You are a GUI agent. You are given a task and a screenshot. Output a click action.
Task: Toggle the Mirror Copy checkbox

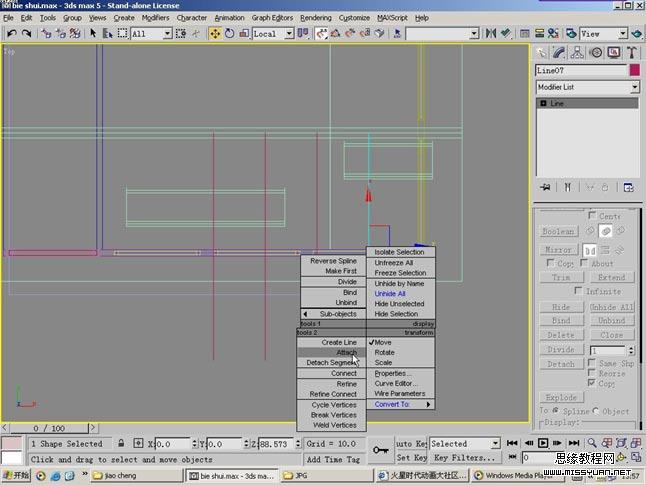point(550,262)
